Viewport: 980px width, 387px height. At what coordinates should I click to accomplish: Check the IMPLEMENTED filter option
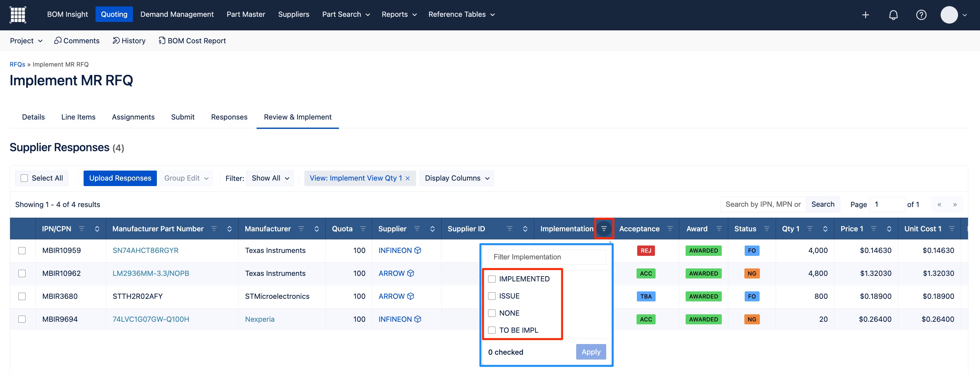[492, 279]
